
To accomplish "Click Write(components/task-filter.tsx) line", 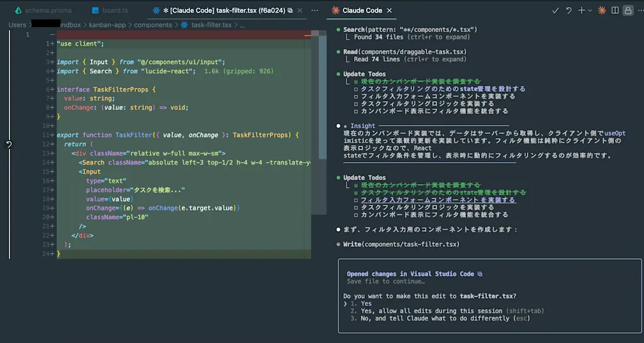I will point(401,244).
